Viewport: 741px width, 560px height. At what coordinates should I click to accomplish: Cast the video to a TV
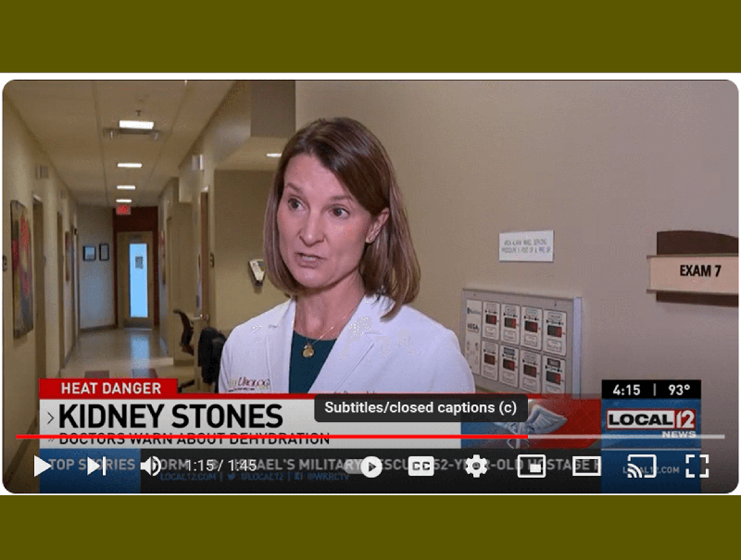pos(641,467)
